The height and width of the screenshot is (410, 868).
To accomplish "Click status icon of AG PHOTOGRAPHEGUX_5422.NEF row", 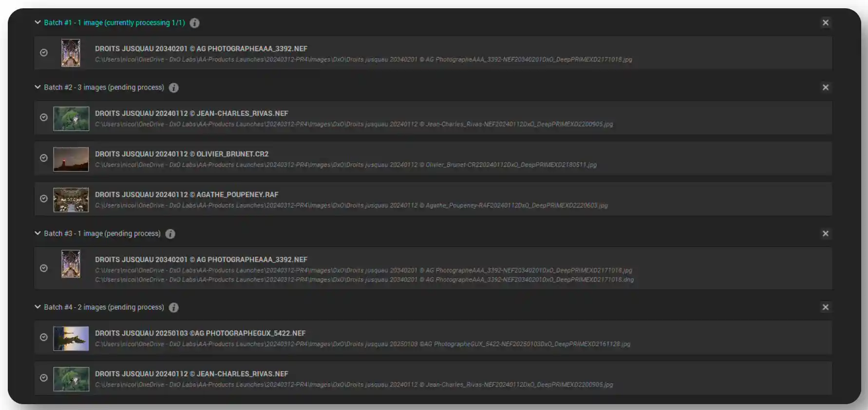I will (44, 337).
